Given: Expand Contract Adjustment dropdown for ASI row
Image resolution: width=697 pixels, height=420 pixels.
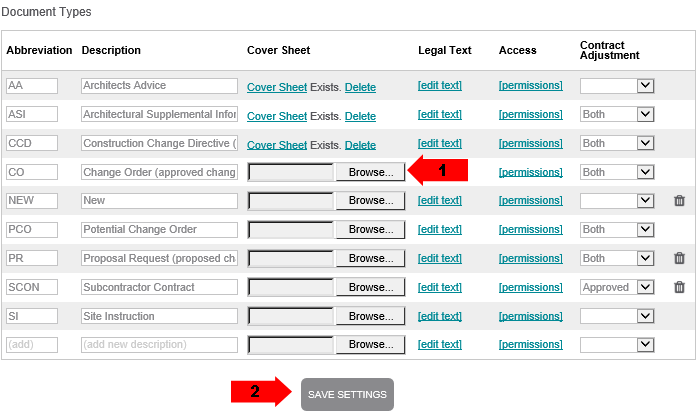Looking at the screenshot, I should [617, 114].
